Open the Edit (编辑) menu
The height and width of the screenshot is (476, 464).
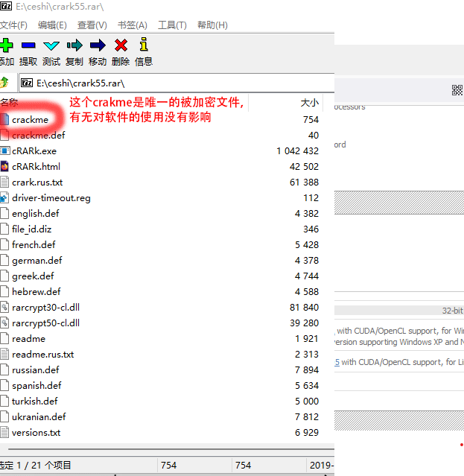tap(52, 25)
